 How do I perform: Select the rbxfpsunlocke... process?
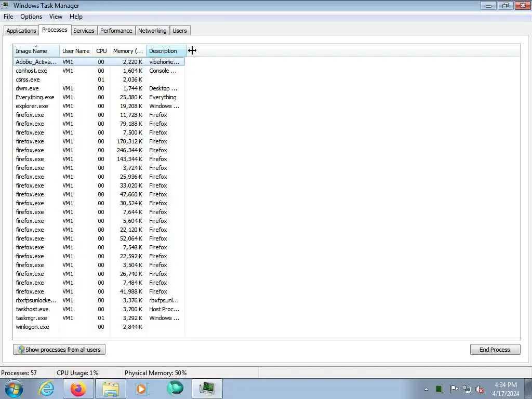[x=99, y=300]
